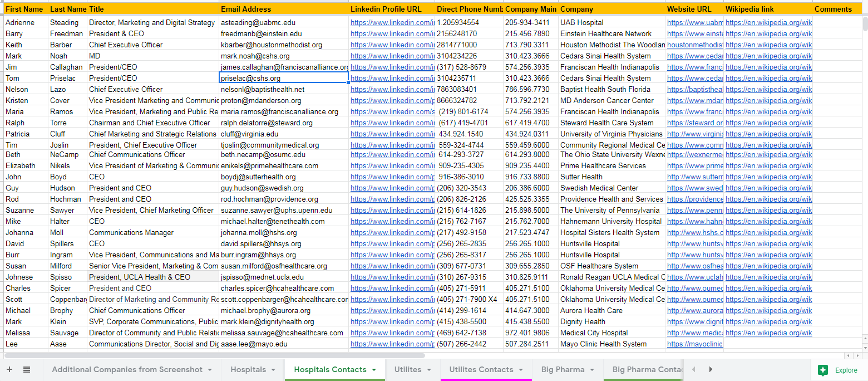Select the Website URL header cell
The image size is (868, 381).
point(694,9)
